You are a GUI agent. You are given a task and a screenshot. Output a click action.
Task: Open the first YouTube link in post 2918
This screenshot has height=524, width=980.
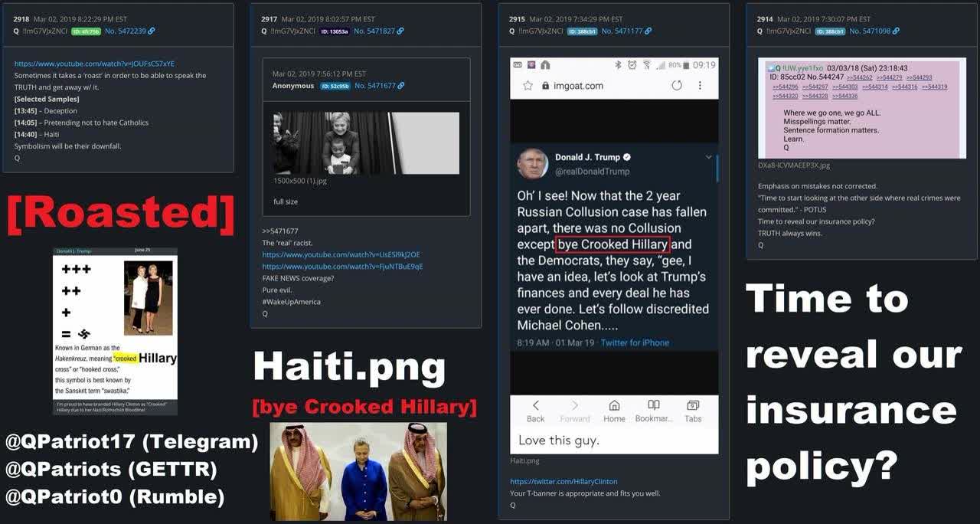point(94,64)
